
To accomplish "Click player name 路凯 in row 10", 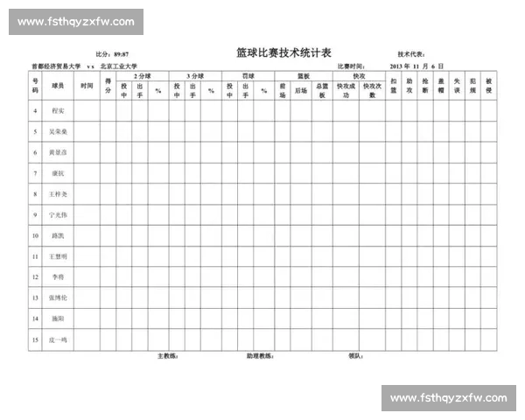I will click(58, 235).
